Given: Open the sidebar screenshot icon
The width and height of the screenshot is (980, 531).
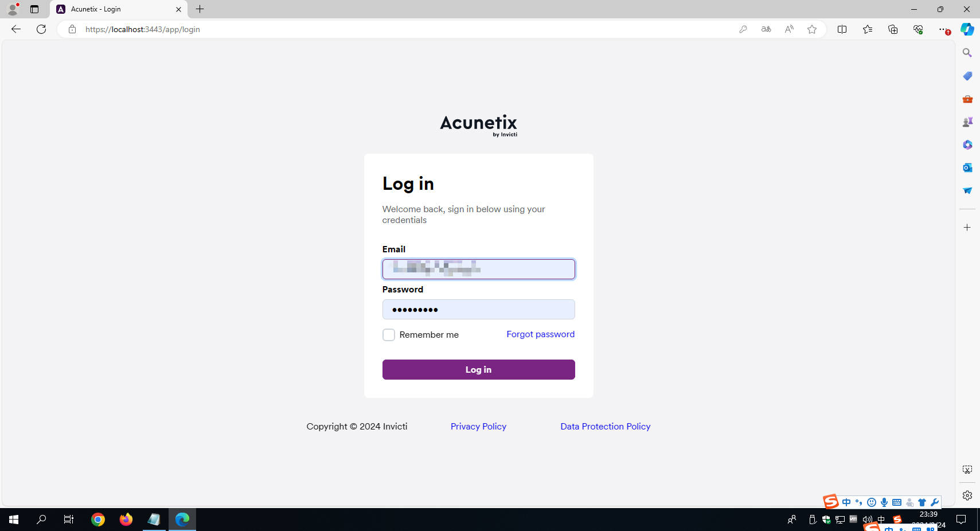Looking at the screenshot, I should click(967, 470).
